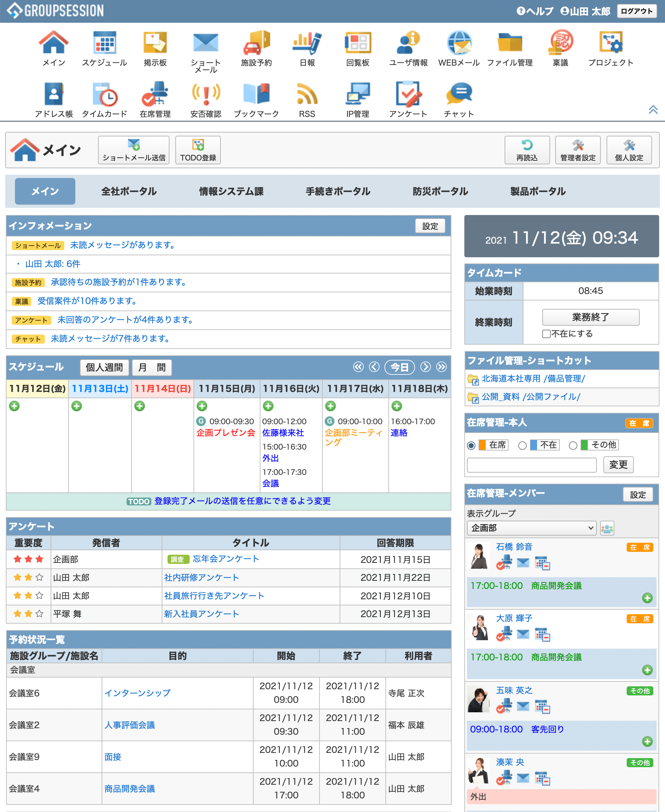Open the ユーザ情報 user info icon

(x=408, y=43)
